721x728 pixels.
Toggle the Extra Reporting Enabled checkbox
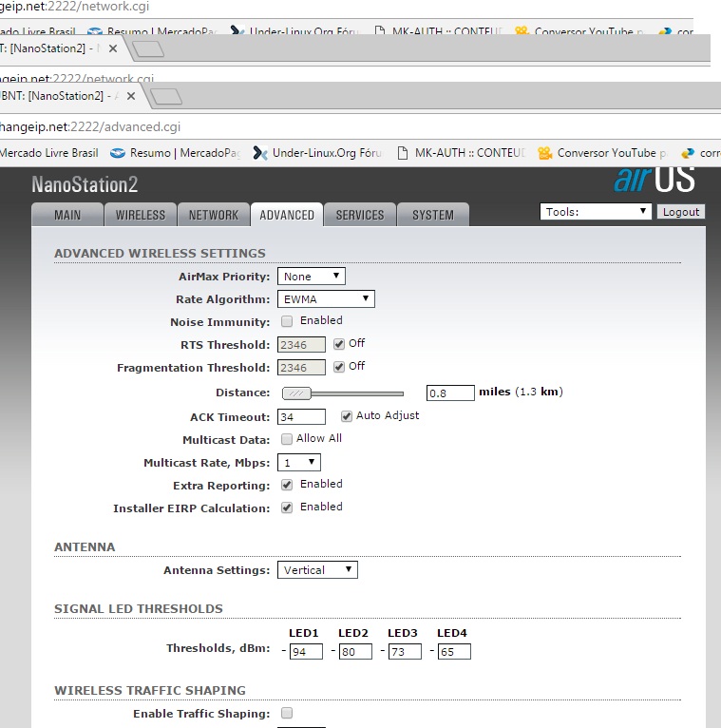(287, 485)
